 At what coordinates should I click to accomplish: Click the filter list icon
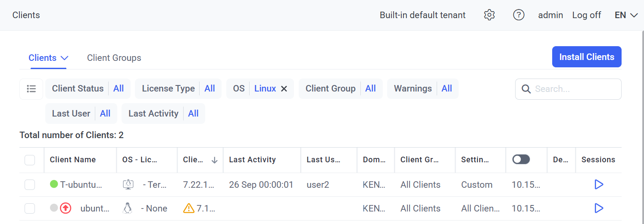pos(31,89)
